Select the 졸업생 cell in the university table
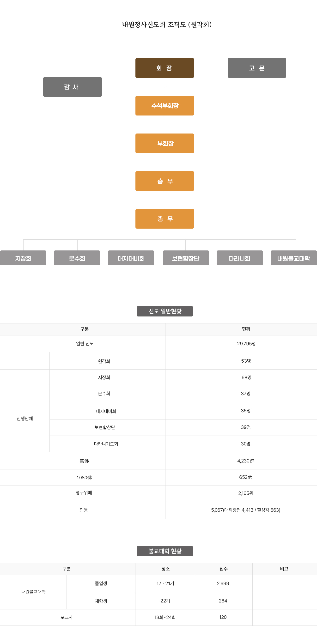The height and width of the screenshot is (644, 317). point(101,583)
